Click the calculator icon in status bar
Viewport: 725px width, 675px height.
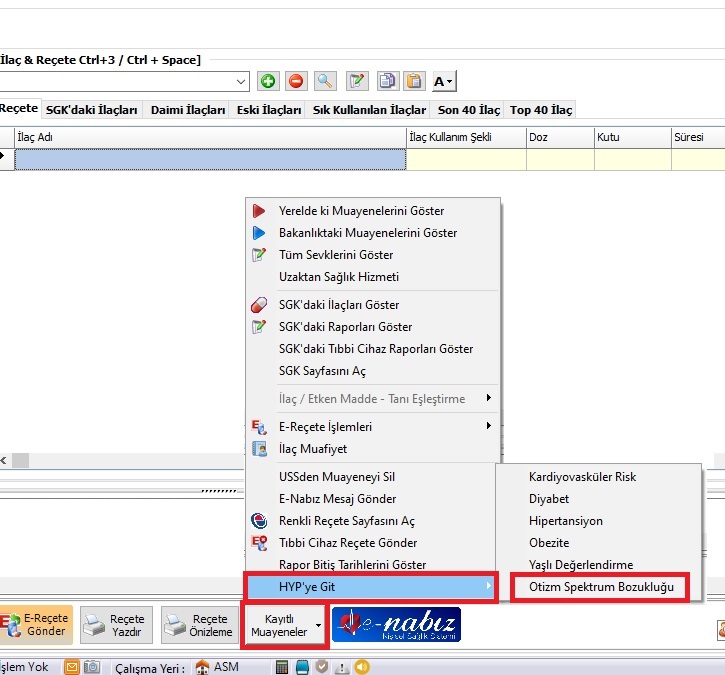coord(283,667)
